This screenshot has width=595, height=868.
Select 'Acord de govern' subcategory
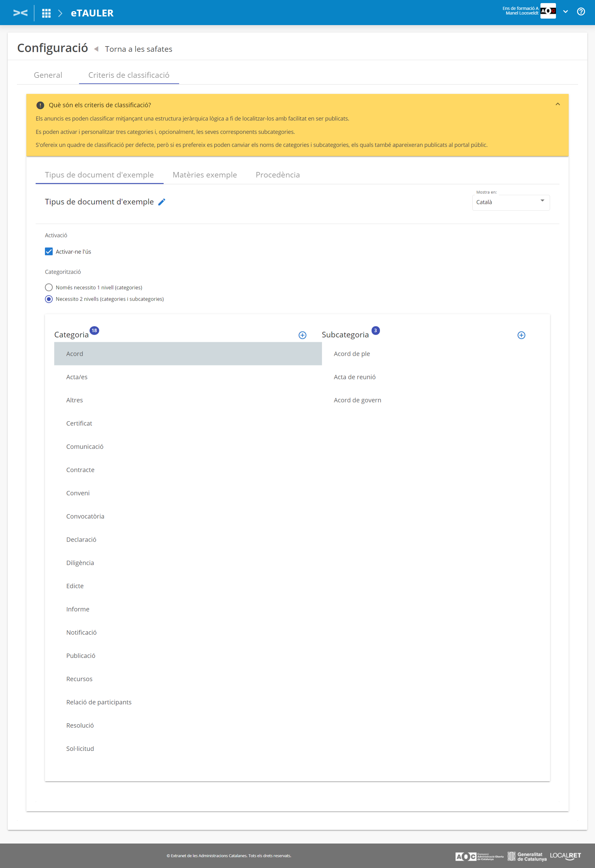click(x=357, y=400)
